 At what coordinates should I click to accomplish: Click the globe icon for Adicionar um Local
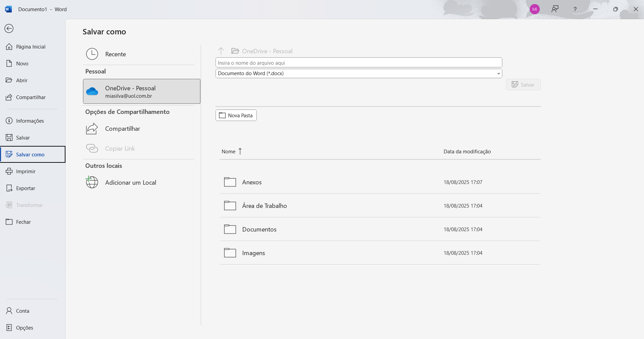(x=92, y=182)
